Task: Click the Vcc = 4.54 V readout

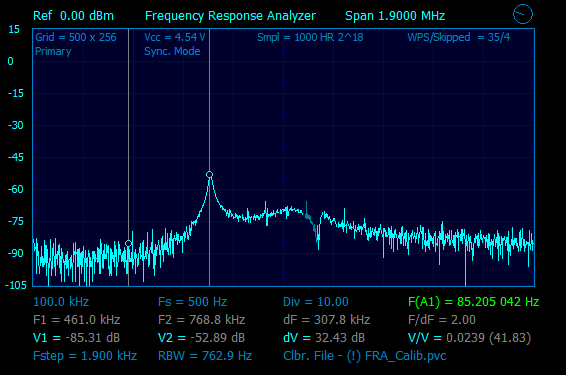Action: [175, 37]
